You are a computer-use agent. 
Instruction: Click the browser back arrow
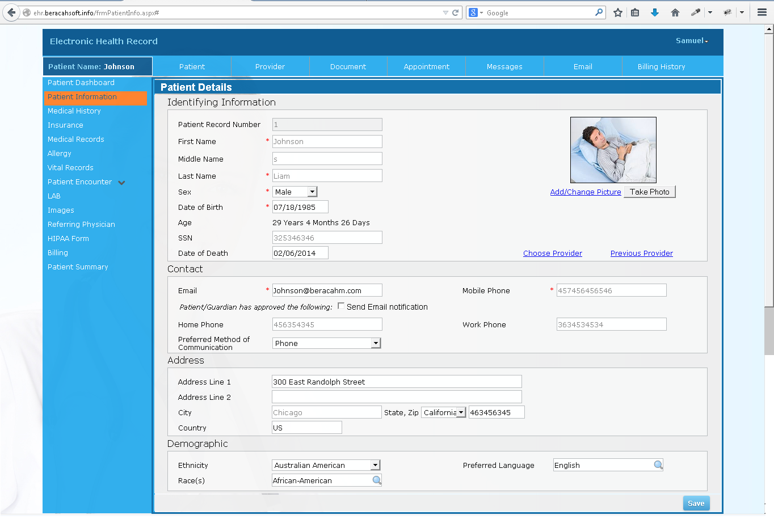point(11,12)
